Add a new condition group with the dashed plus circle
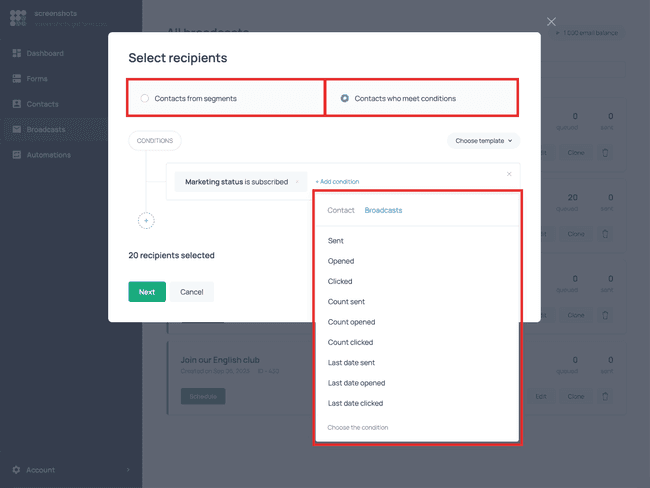 click(146, 221)
